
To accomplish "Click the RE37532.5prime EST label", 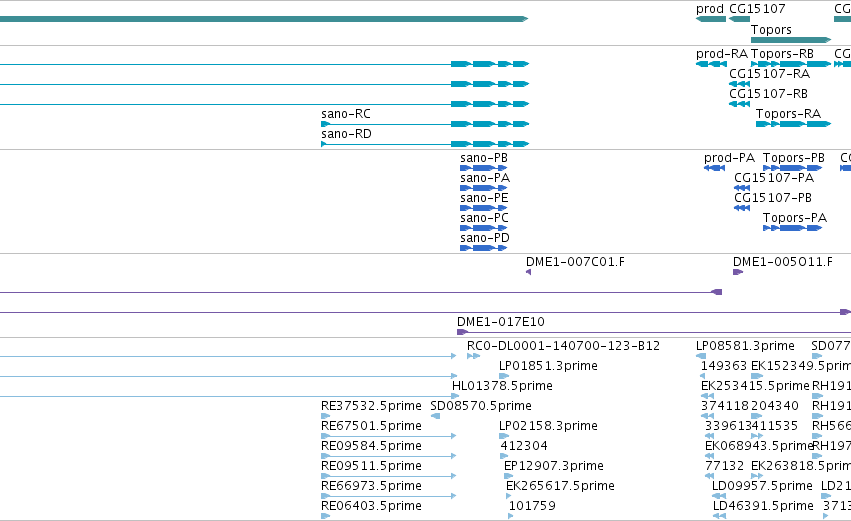I will (x=371, y=406).
